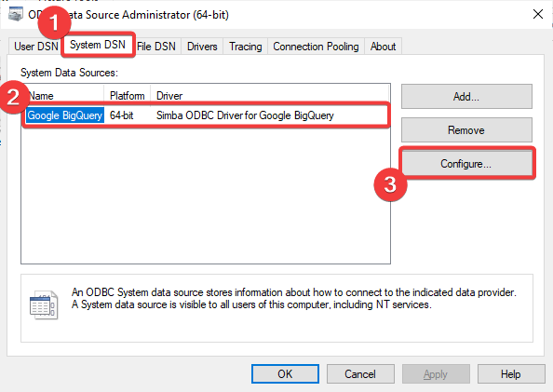Confirm with the OK button
Screen dimensions: 553x392
[x=285, y=373]
